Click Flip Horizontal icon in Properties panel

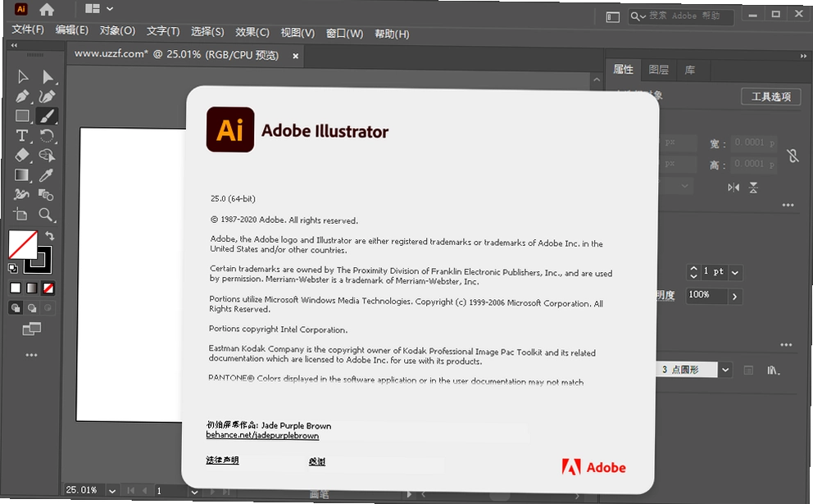click(734, 188)
